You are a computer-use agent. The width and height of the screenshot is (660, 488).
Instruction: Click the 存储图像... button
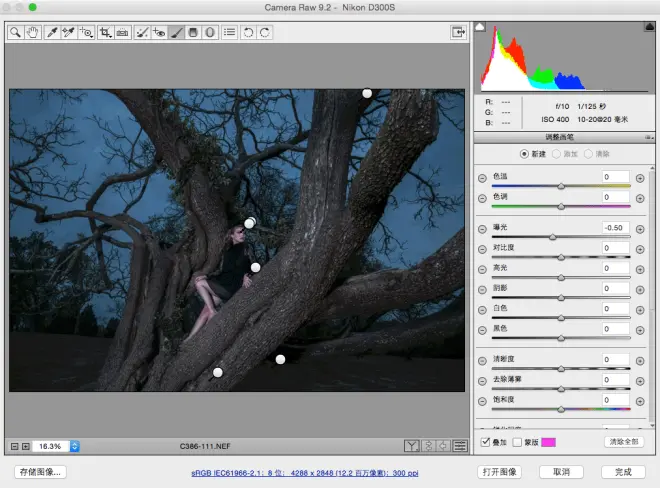[x=40, y=472]
